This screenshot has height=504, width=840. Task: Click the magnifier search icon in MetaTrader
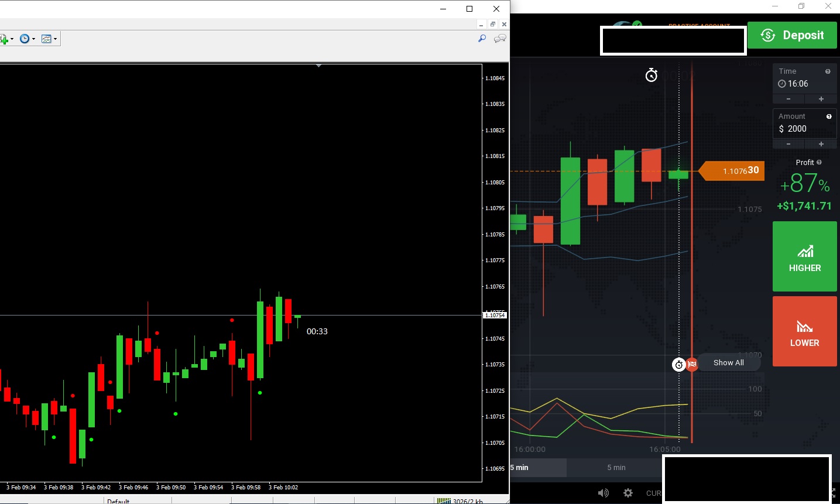coord(482,39)
